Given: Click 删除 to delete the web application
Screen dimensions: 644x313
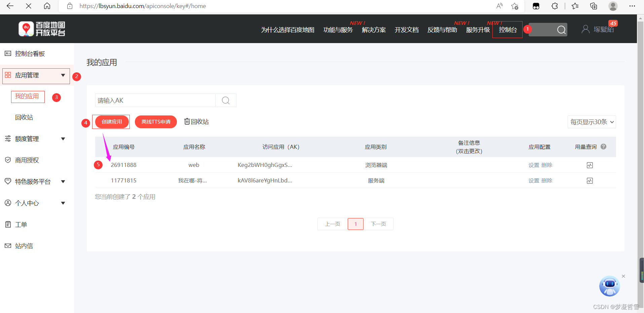Looking at the screenshot, I should point(547,165).
